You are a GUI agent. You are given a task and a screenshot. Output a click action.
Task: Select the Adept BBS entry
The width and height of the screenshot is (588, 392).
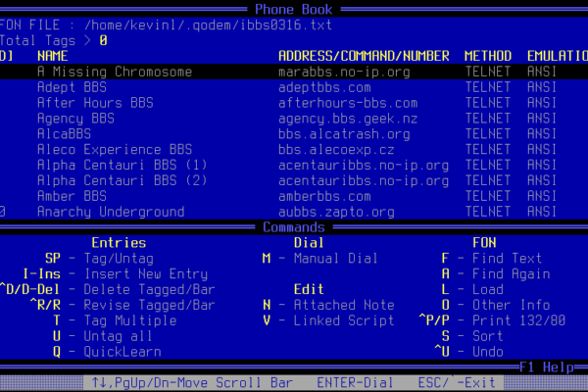coord(72,87)
